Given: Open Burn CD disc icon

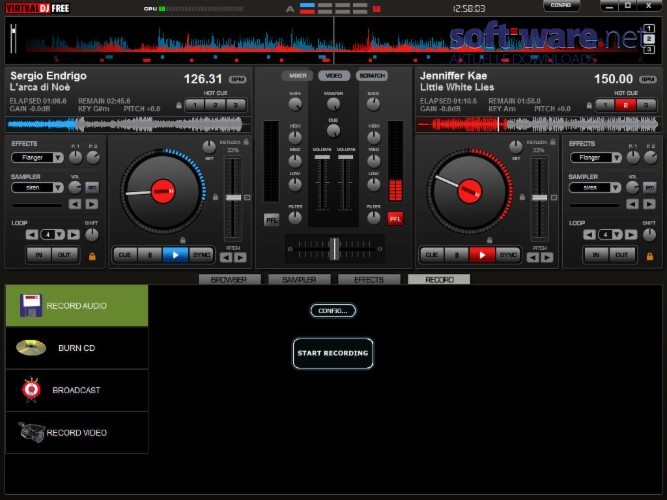Looking at the screenshot, I should click(31, 347).
